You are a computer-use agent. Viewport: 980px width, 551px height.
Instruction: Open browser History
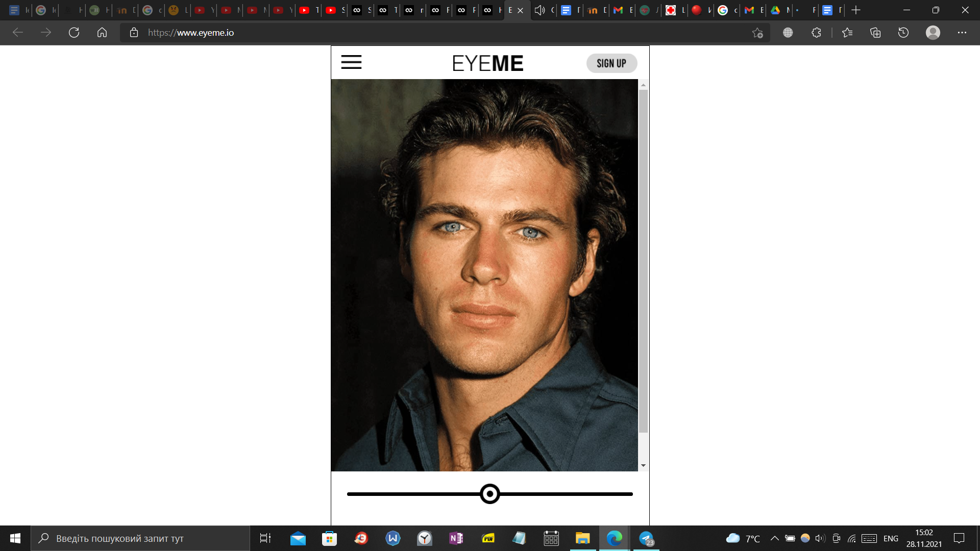(903, 33)
